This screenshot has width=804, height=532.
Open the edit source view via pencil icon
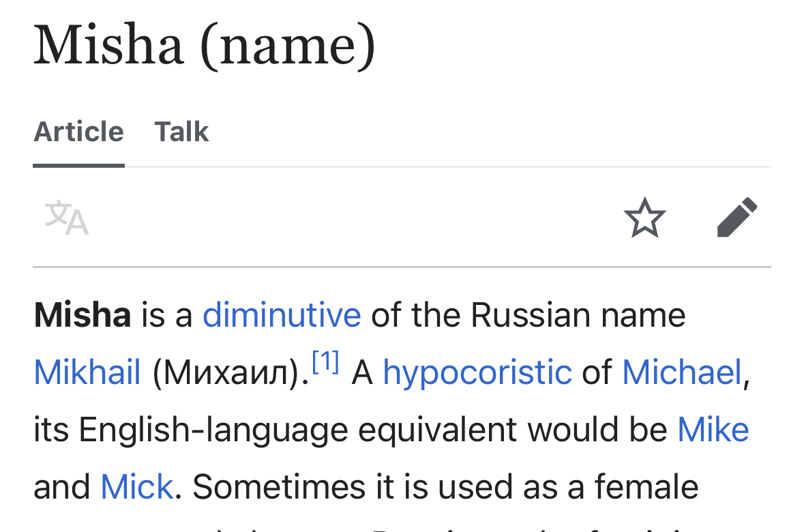(736, 217)
